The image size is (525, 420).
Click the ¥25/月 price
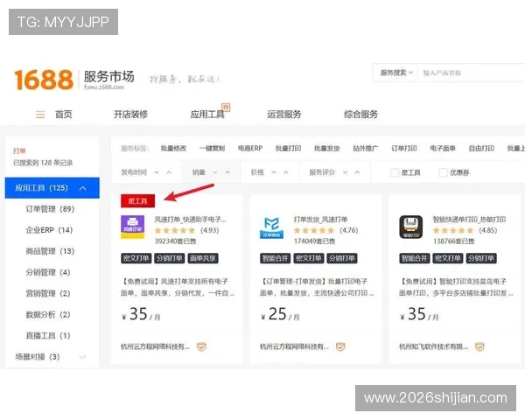(x=280, y=314)
